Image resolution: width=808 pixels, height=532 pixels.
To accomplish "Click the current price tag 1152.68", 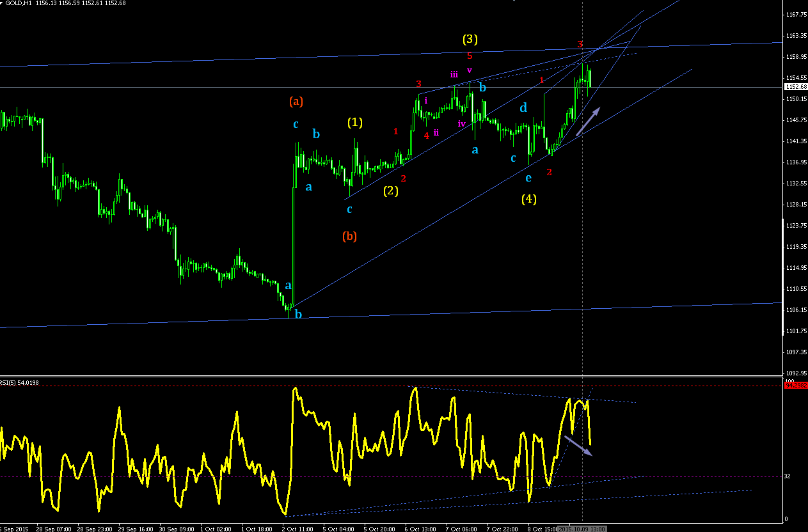I will pos(795,86).
